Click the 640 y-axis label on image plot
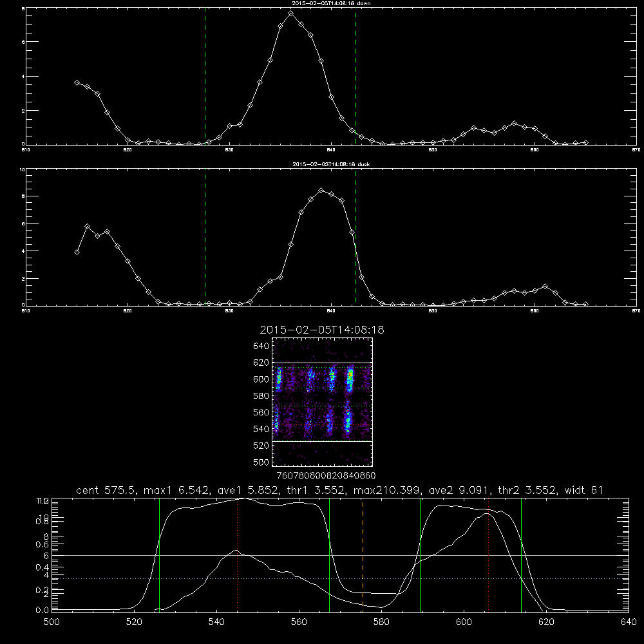The image size is (644, 644). pyautogui.click(x=261, y=346)
